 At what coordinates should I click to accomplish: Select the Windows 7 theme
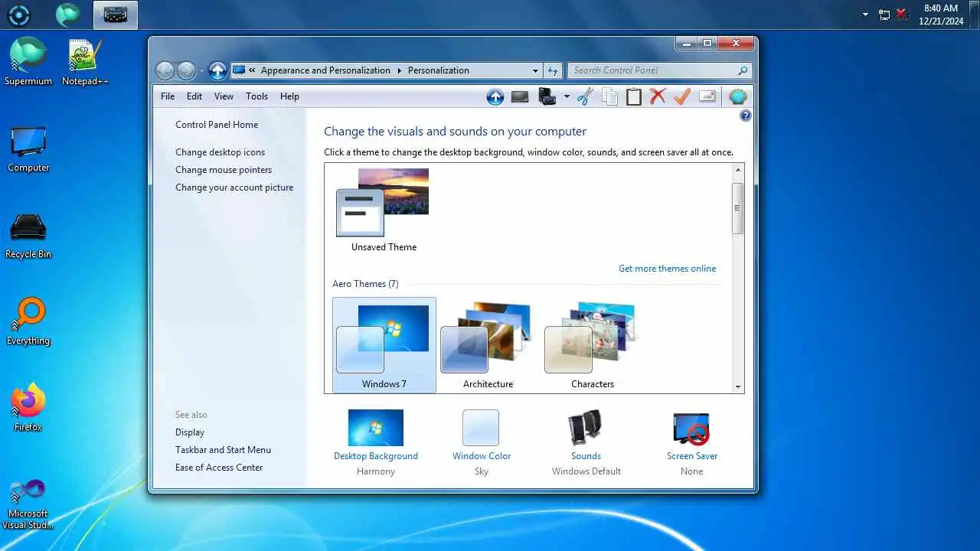click(x=384, y=345)
